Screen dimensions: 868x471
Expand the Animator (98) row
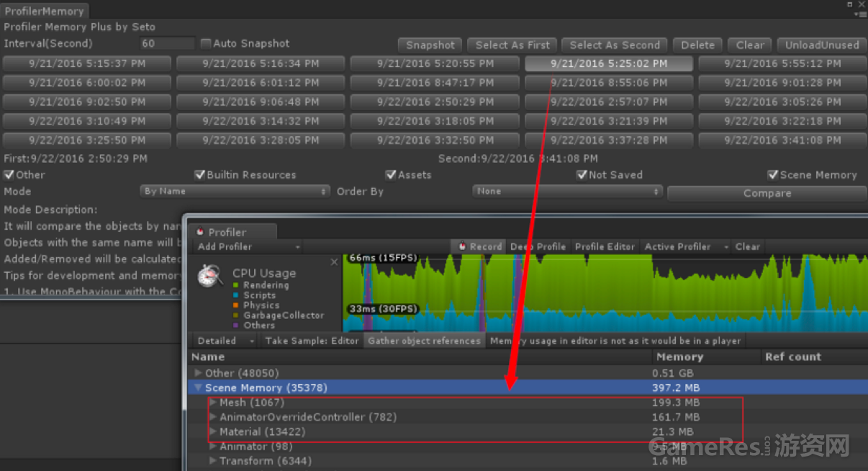point(213,447)
